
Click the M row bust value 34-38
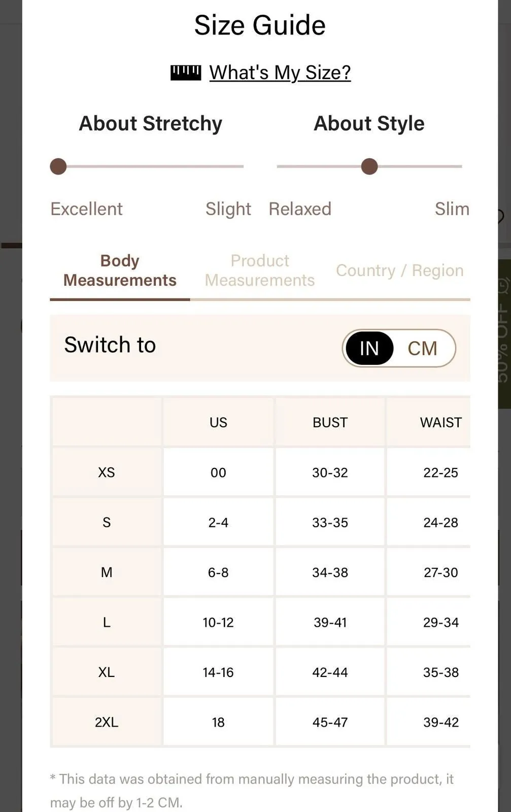pyautogui.click(x=330, y=572)
